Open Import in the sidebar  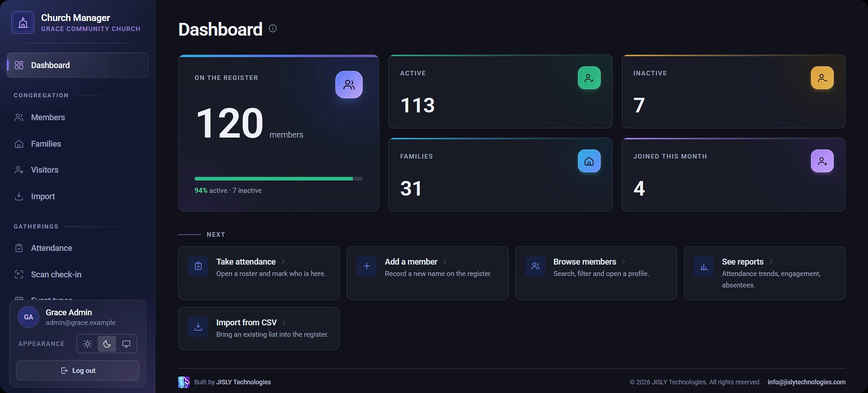tap(77, 196)
